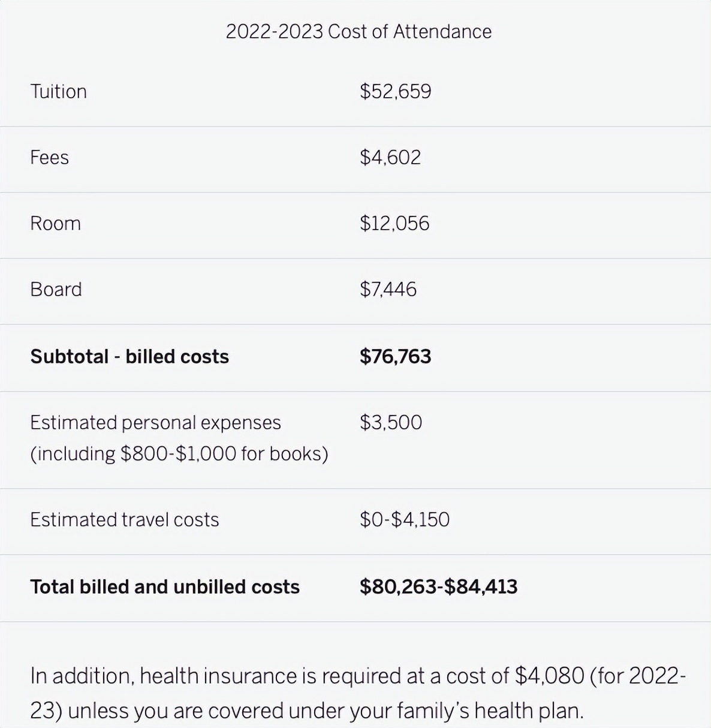Click the $52,659 tuition amount
The width and height of the screenshot is (711, 728).
[396, 92]
